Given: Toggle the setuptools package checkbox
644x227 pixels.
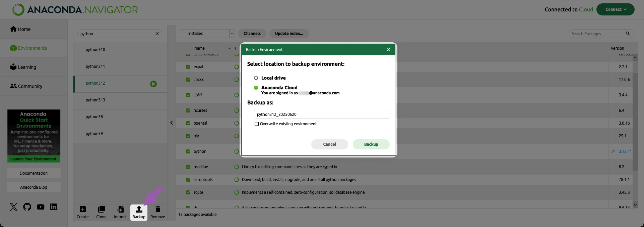Looking at the screenshot, I should [x=188, y=180].
